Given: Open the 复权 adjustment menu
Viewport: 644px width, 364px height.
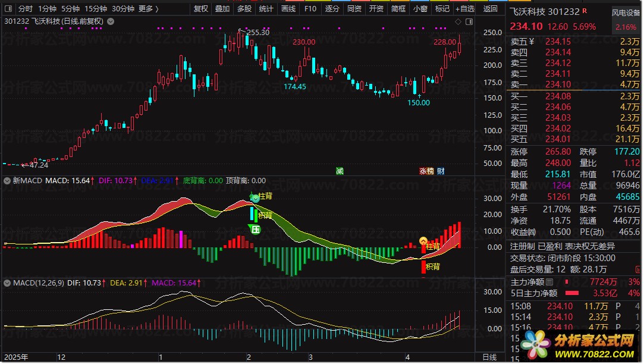Looking at the screenshot, I should (201, 9).
